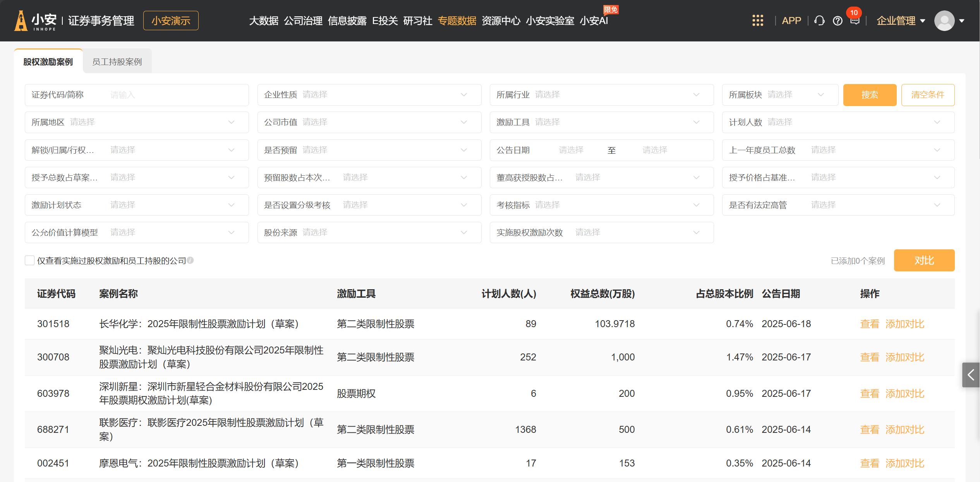Click the 搜索 button
980x482 pixels.
pyautogui.click(x=870, y=95)
